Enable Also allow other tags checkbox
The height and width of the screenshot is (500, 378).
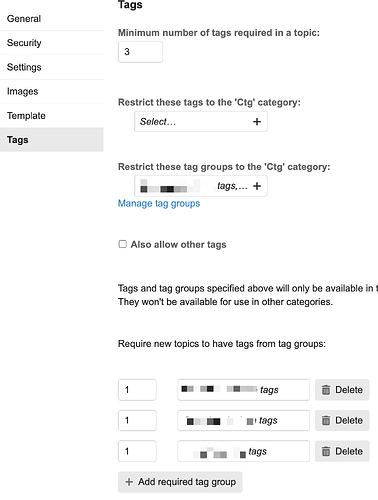pyautogui.click(x=123, y=244)
